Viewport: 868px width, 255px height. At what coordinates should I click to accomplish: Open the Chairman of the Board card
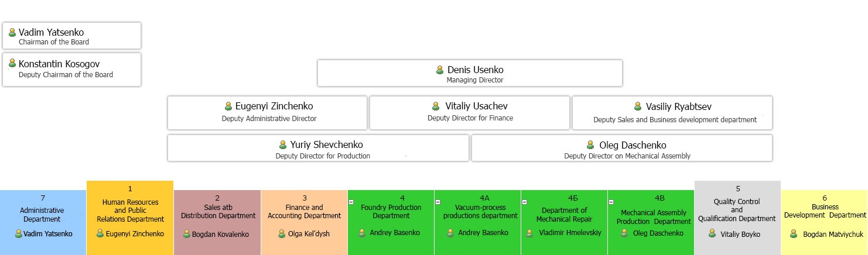(x=71, y=36)
